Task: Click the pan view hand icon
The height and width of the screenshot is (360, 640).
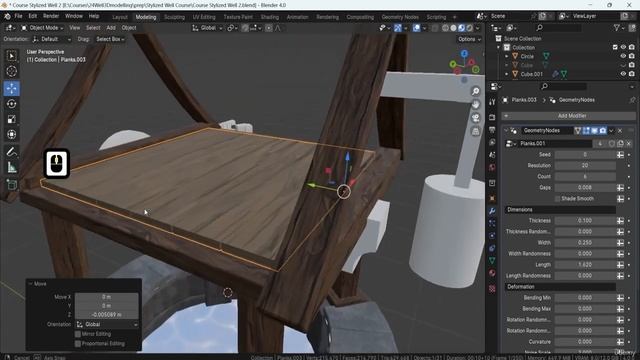Action: 476,104
